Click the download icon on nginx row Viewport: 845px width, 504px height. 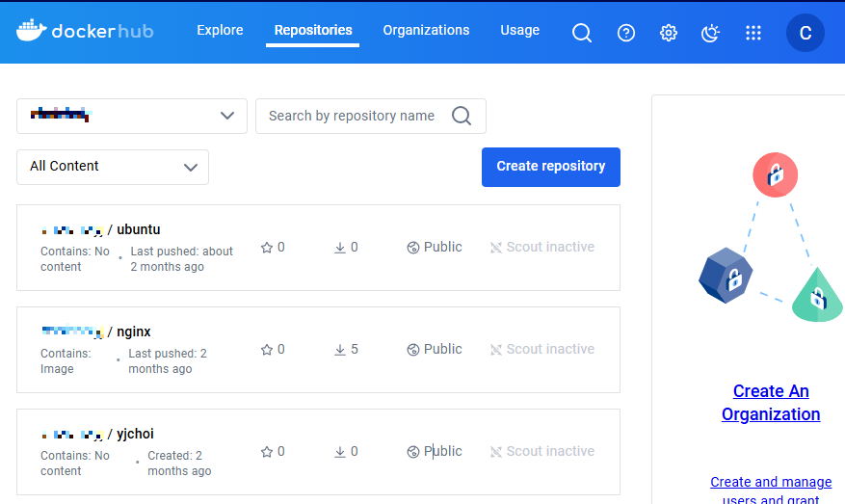tap(340, 350)
